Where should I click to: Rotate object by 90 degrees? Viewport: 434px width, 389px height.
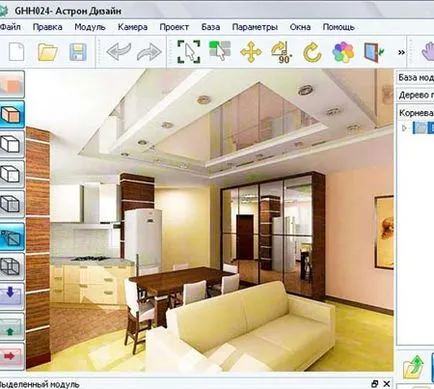[282, 52]
